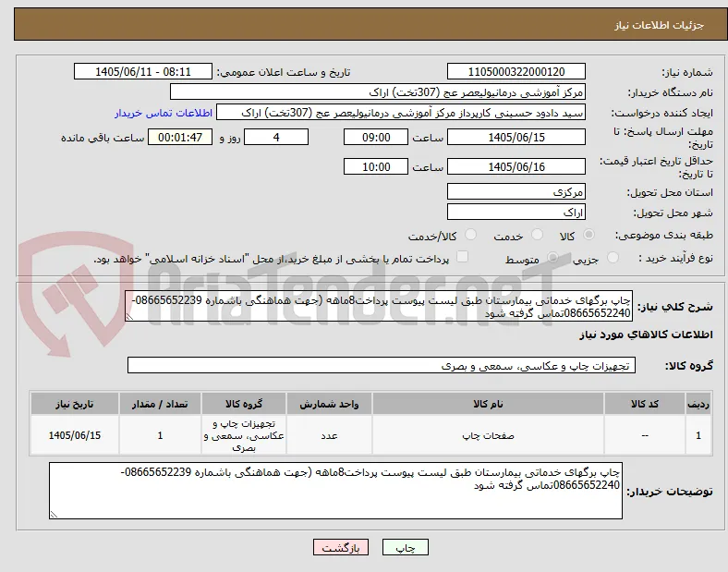
Task: Click the response deadline time 09:00 field
Action: [376, 137]
